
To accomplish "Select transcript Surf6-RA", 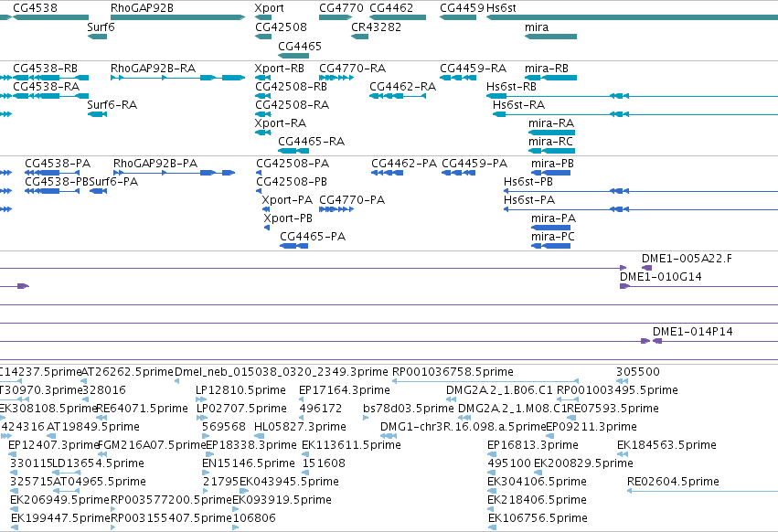I will coord(97,114).
